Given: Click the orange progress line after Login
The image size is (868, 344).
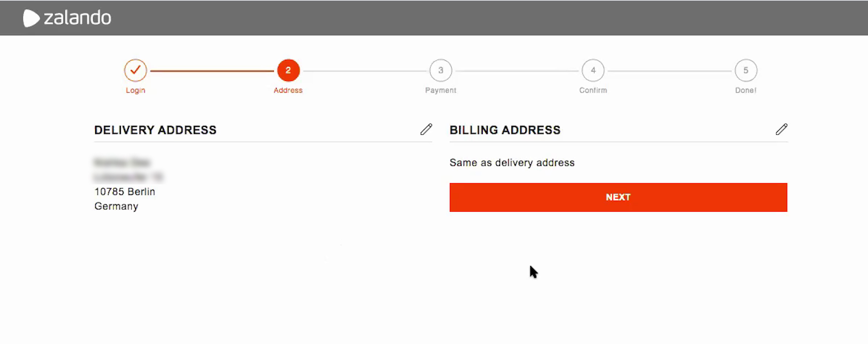Looking at the screenshot, I should point(212,71).
